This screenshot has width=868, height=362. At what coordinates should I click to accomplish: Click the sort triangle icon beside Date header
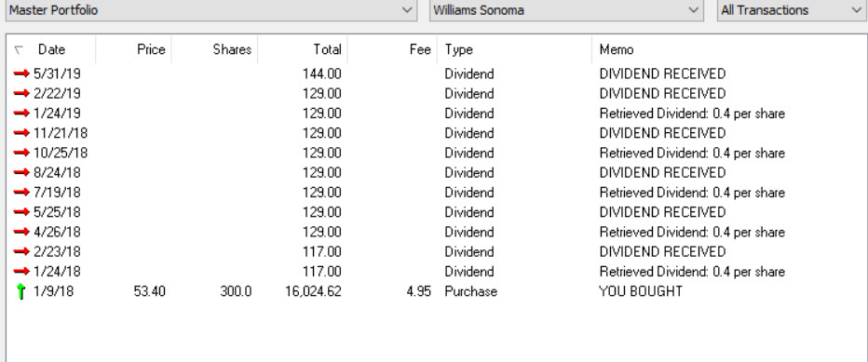tap(19, 50)
